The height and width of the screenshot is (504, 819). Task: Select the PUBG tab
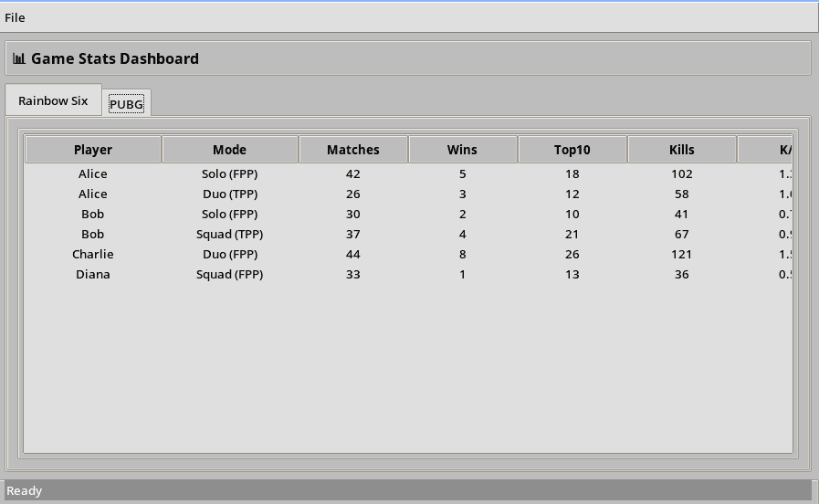coord(126,104)
